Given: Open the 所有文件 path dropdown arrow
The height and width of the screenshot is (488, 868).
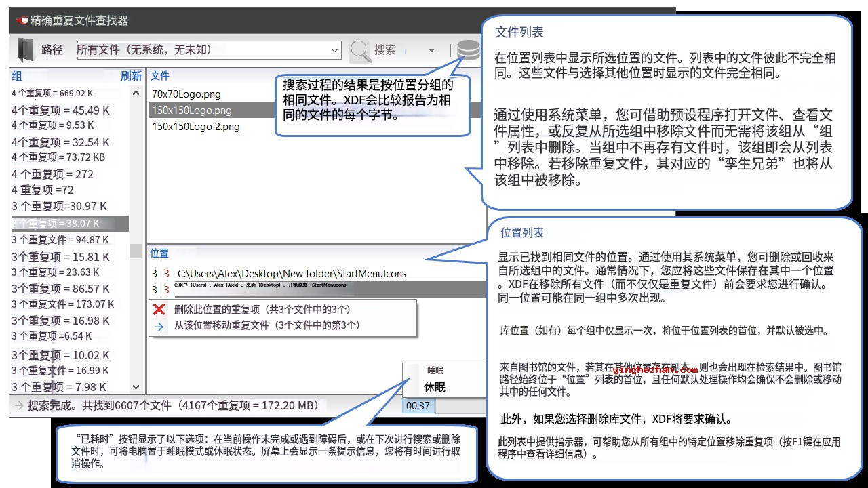Looking at the screenshot, I should click(x=334, y=50).
